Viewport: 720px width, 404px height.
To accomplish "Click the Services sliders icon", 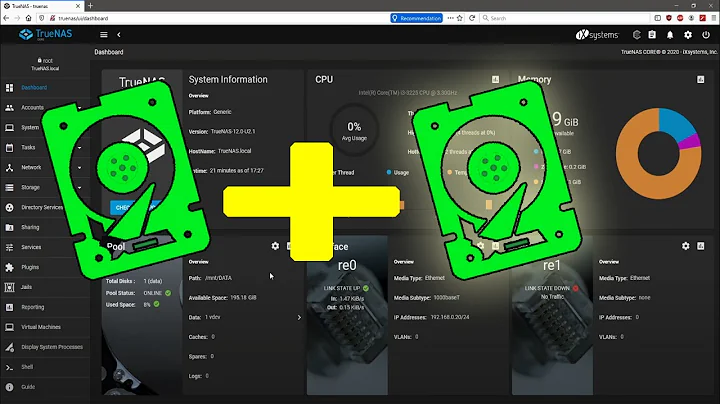I will (x=9, y=247).
